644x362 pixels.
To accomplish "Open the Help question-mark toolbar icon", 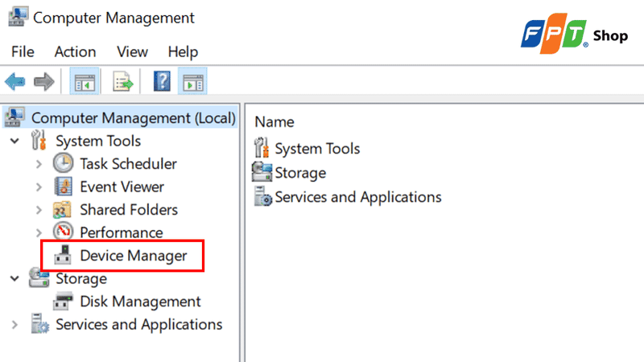I will click(162, 81).
